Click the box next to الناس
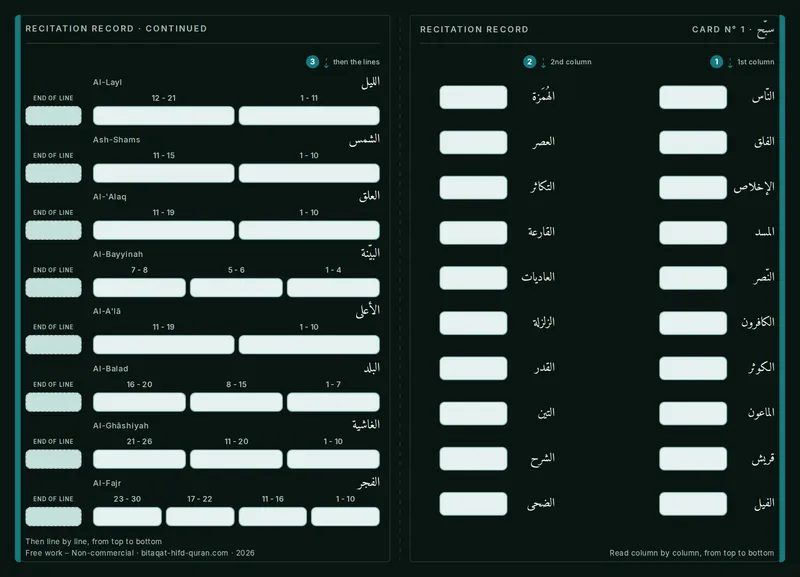This screenshot has height=577, width=800. click(x=693, y=97)
